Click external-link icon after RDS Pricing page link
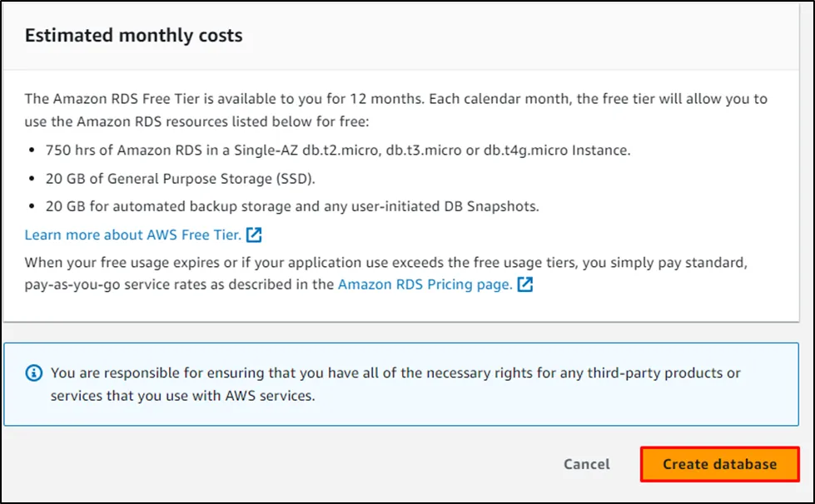 (525, 284)
